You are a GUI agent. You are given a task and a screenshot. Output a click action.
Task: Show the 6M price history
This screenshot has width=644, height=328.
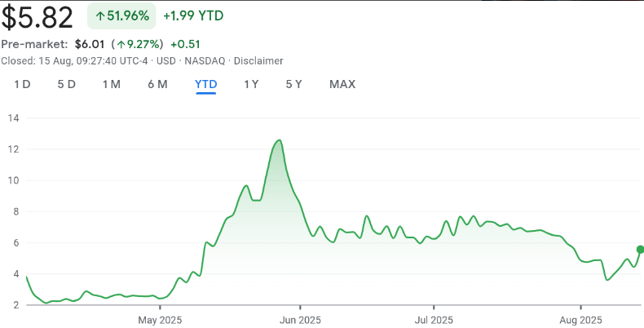(157, 84)
